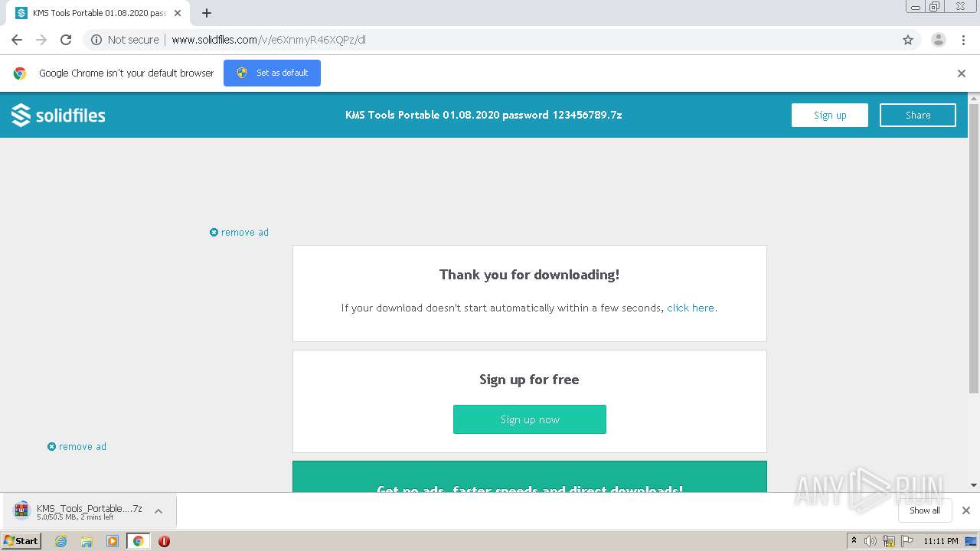The image size is (980, 551).
Task: Open the Chrome profile avatar
Action: point(939,40)
